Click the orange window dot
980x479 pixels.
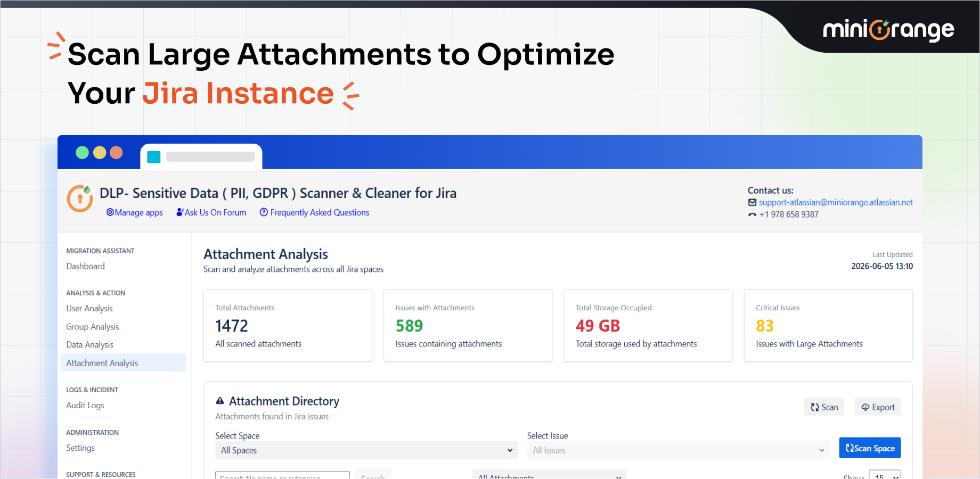click(x=116, y=153)
